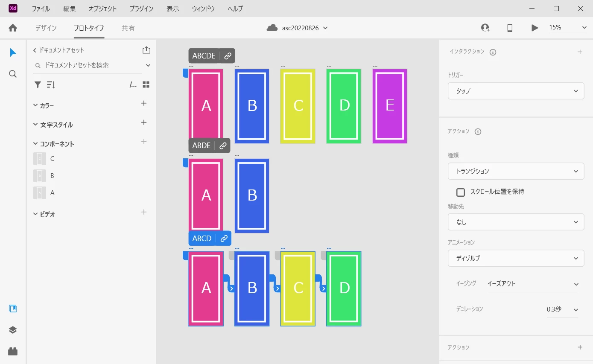Click the ABCD flow name label

pyautogui.click(x=202, y=239)
